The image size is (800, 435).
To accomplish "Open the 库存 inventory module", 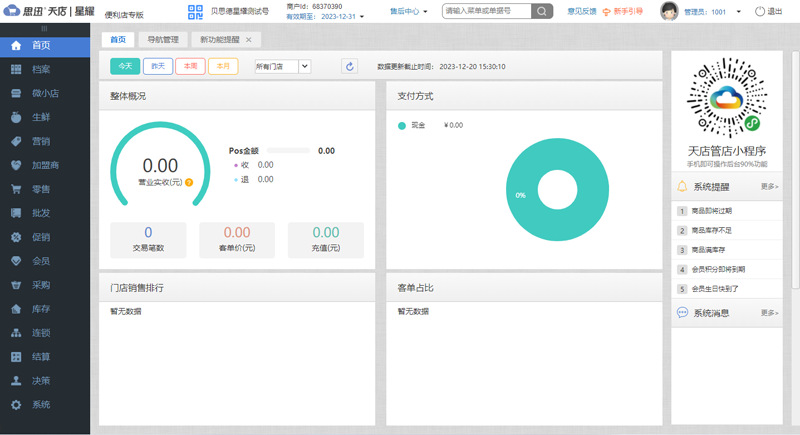I will click(x=40, y=309).
